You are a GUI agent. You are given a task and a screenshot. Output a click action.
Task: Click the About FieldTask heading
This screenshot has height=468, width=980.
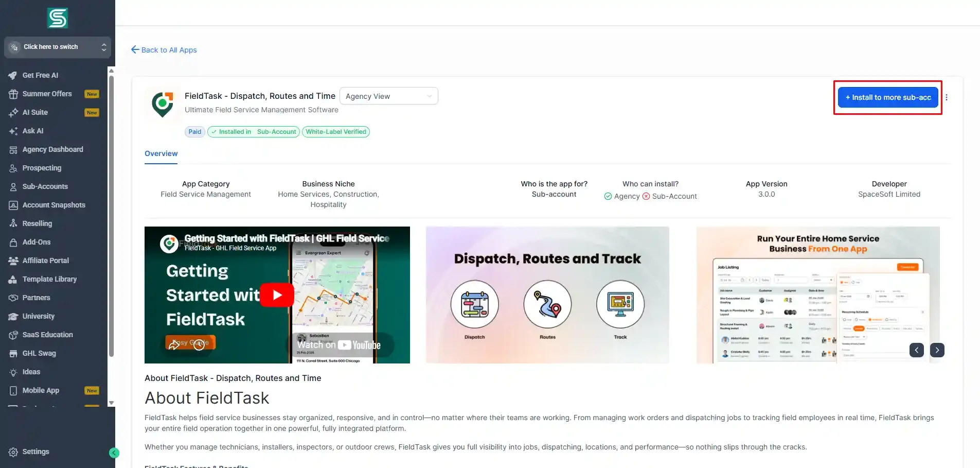207,398
